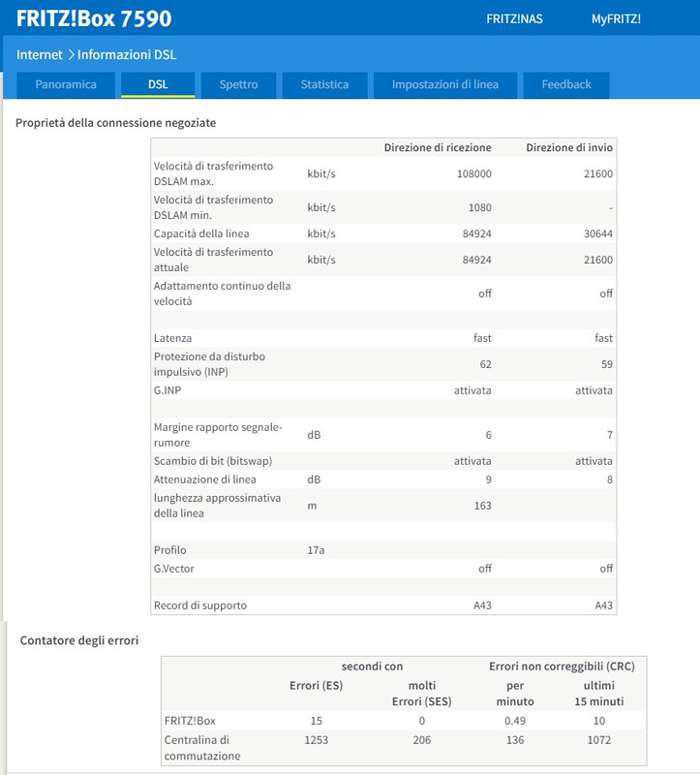Click the Centralina di commutazione row label
Screen dimensions: 700x775
tap(202, 748)
